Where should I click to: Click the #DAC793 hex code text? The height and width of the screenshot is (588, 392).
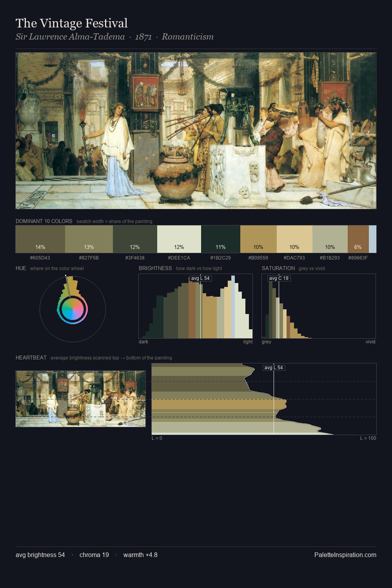294,258
